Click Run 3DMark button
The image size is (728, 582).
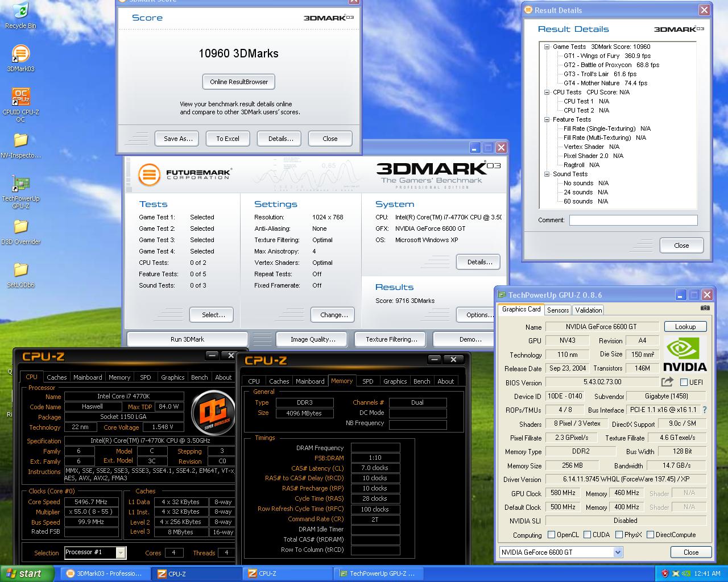187,339
